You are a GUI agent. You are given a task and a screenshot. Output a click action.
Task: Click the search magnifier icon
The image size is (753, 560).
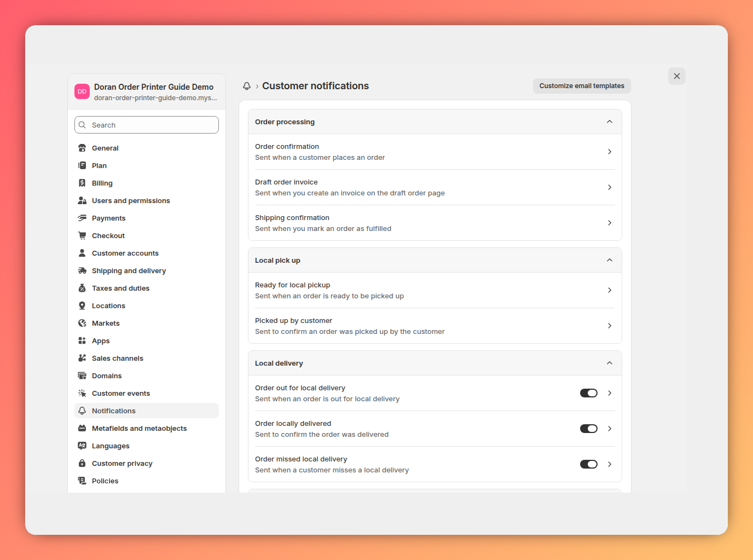(82, 125)
